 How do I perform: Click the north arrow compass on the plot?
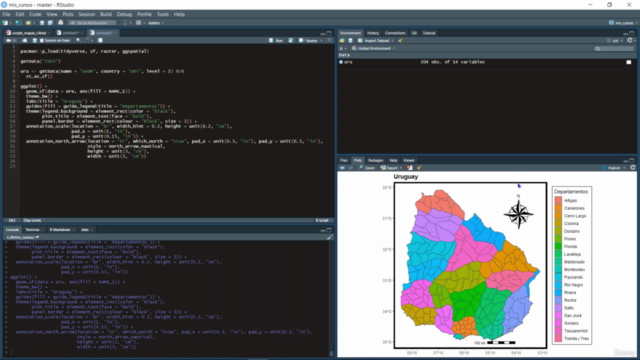(518, 214)
